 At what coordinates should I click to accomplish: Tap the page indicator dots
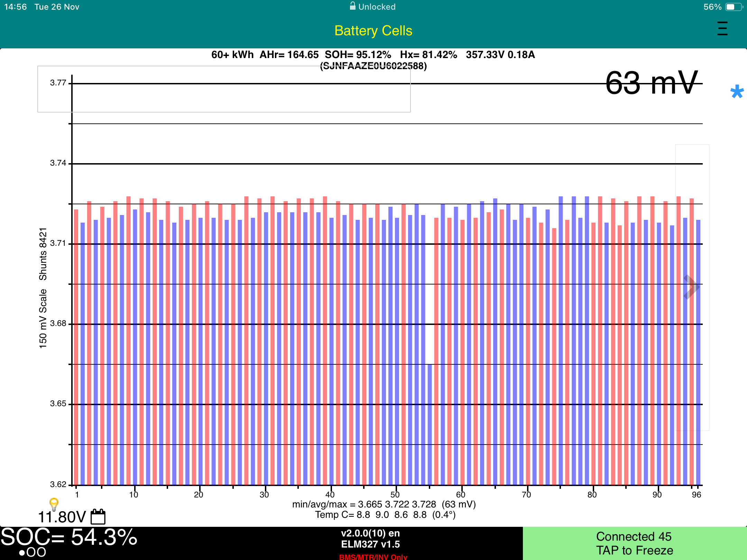tap(32, 552)
